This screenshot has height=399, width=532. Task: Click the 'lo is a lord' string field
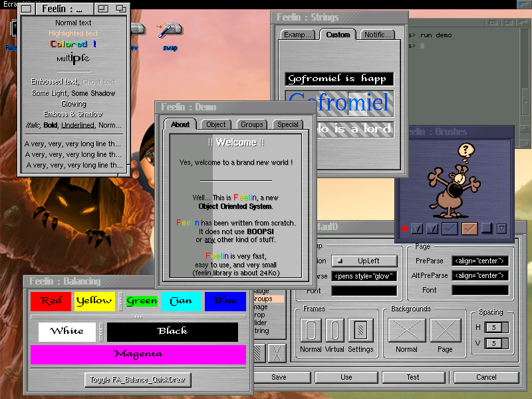355,129
